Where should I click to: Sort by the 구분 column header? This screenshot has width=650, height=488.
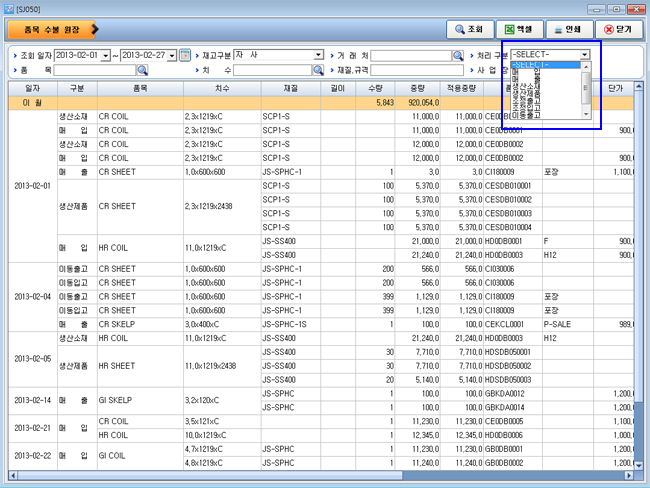pyautogui.click(x=77, y=89)
